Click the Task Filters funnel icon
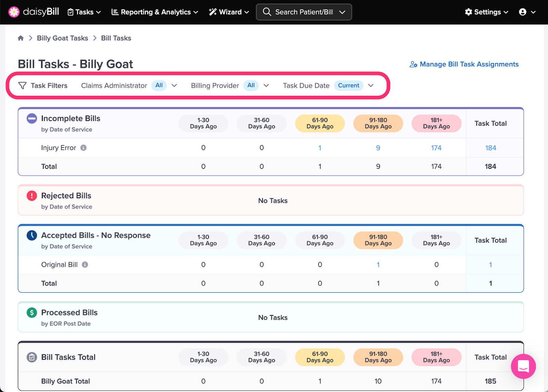Viewport: 548px width, 392px height. click(22, 86)
